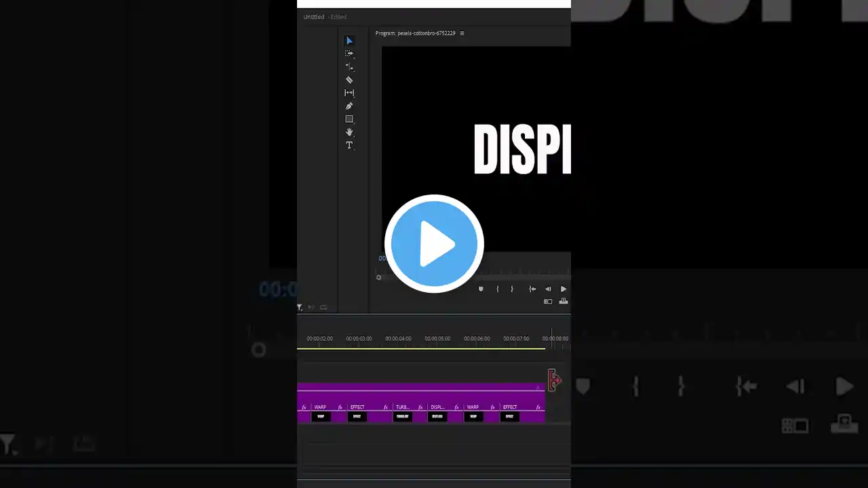This screenshot has width=868, height=488.
Task: Select the Pen tool
Action: tap(349, 106)
